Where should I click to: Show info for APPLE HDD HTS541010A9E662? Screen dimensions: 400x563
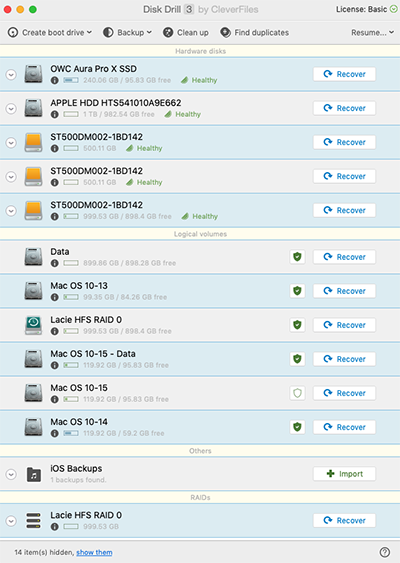(x=55, y=115)
